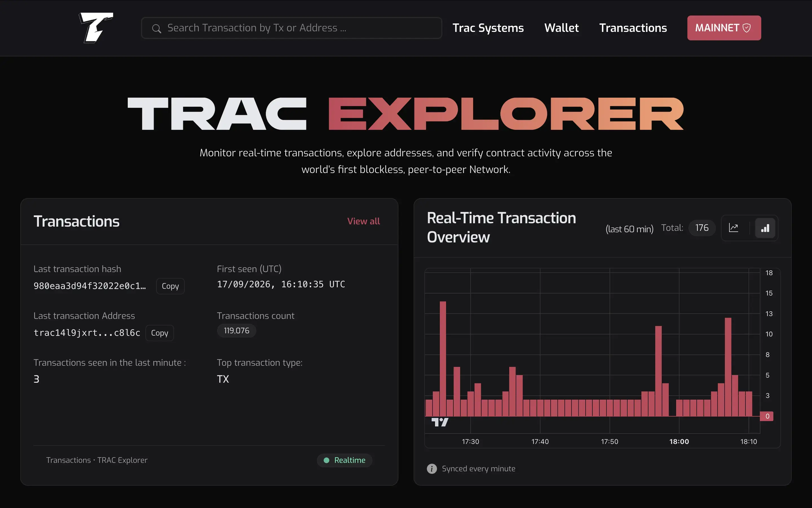Click the 17:40 time axis label

pos(540,441)
